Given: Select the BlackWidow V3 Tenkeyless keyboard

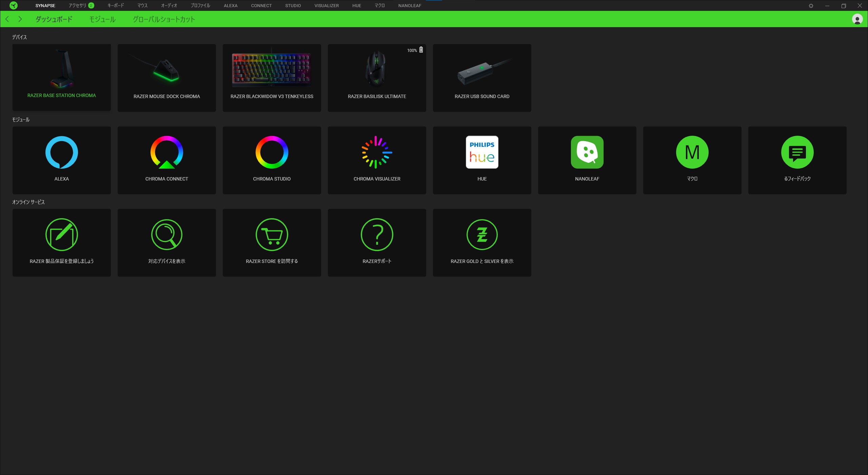Looking at the screenshot, I should pos(272,78).
